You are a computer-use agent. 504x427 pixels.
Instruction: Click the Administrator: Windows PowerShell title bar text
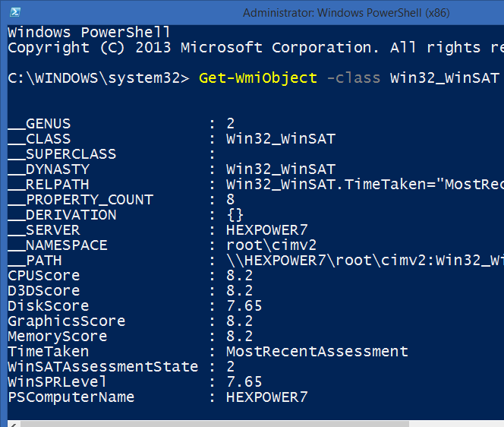coord(346,13)
